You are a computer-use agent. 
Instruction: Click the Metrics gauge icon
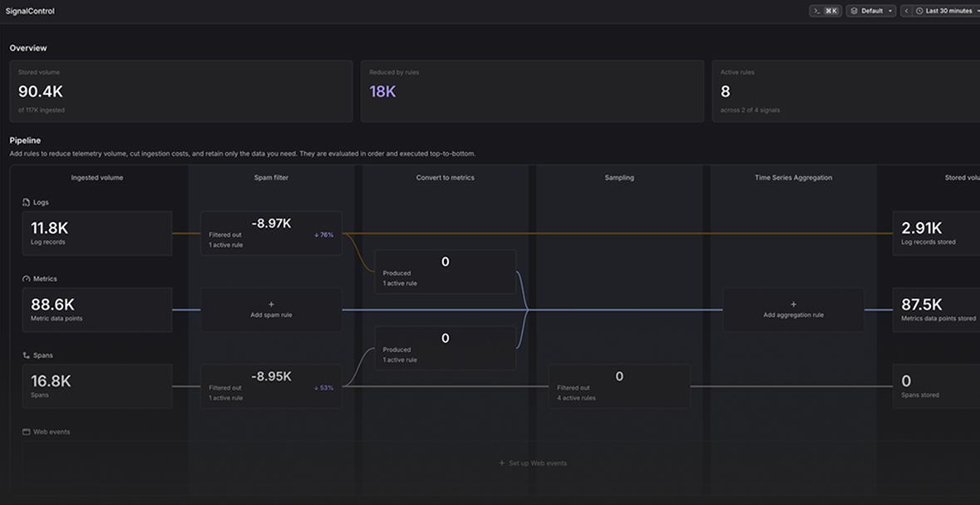[26, 279]
